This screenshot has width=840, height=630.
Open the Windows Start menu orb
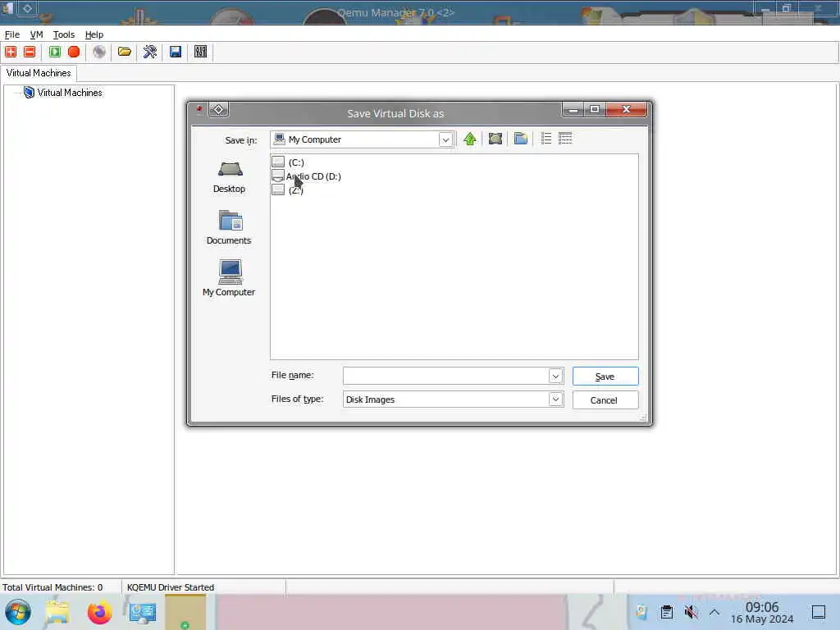point(18,612)
